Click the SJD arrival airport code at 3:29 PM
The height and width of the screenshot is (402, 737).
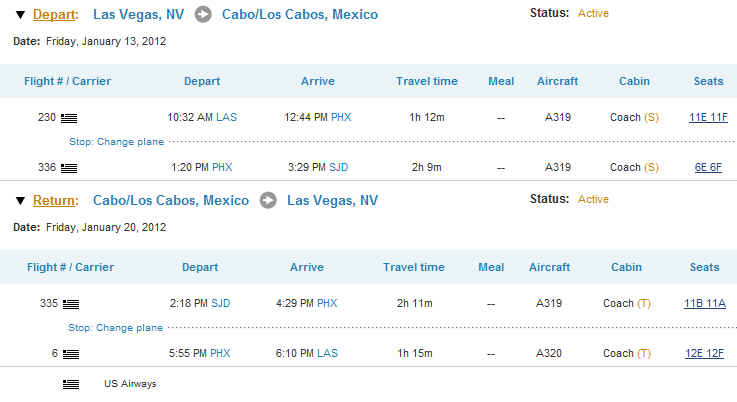(x=338, y=167)
